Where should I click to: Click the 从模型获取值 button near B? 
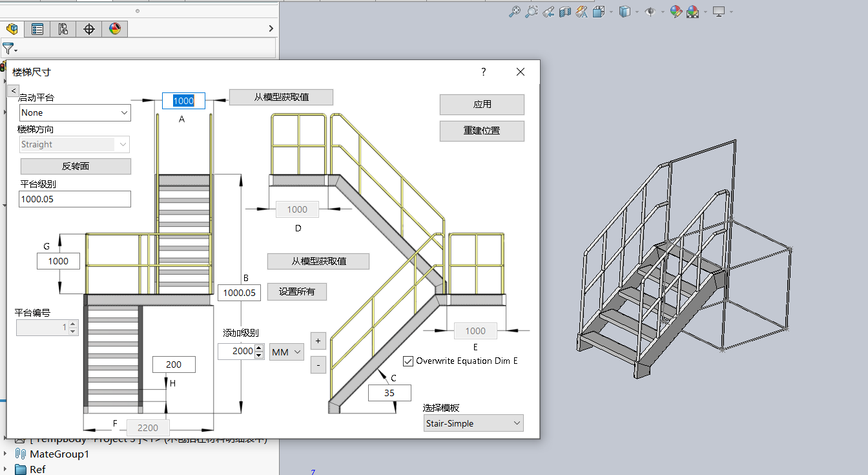tap(318, 261)
